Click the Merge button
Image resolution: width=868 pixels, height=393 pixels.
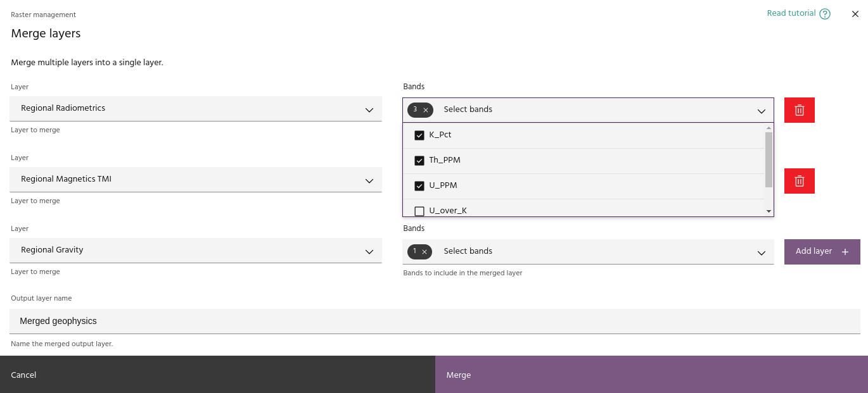pos(651,375)
